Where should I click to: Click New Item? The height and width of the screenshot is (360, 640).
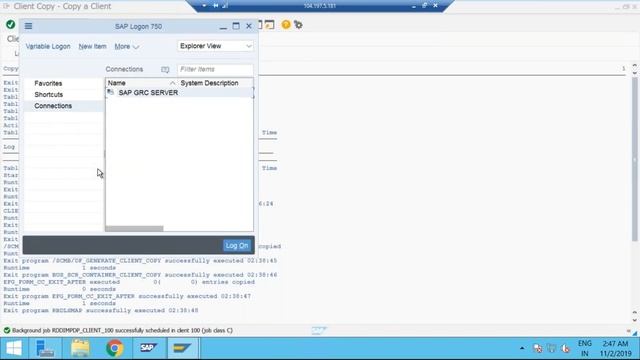[x=93, y=47]
